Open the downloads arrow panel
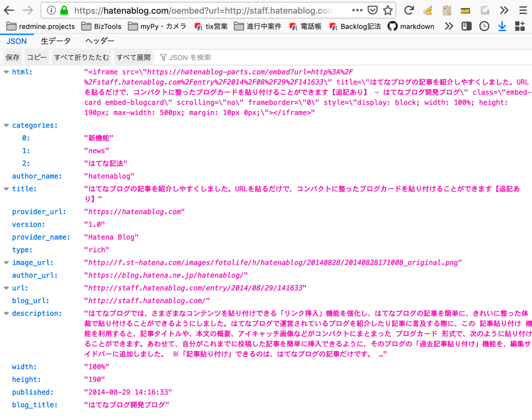 (502, 26)
